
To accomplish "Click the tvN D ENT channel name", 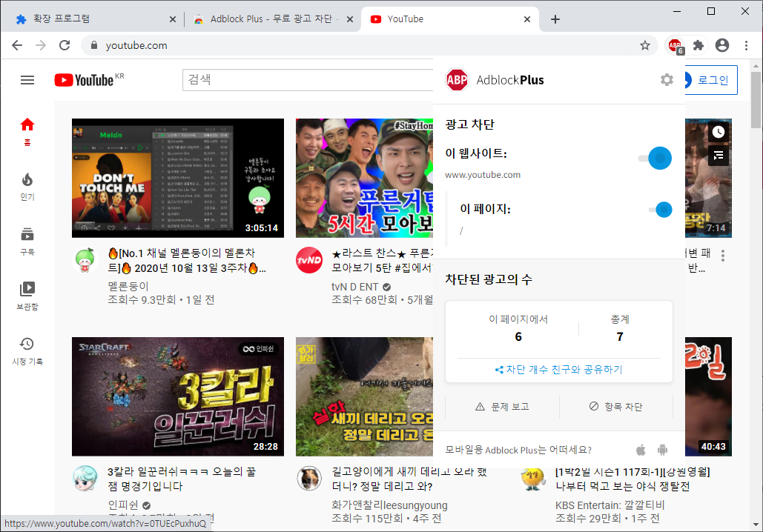I will 354,287.
